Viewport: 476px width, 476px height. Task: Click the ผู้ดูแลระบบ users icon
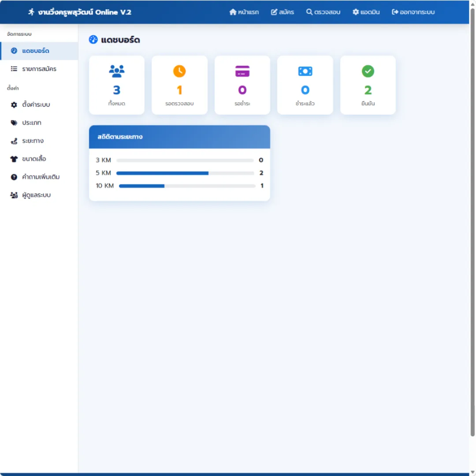14,195
